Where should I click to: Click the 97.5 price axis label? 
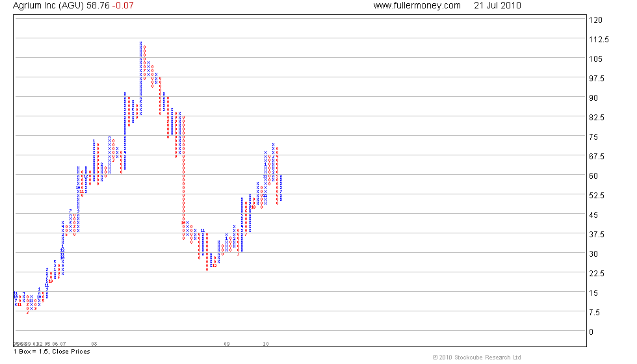[597, 79]
